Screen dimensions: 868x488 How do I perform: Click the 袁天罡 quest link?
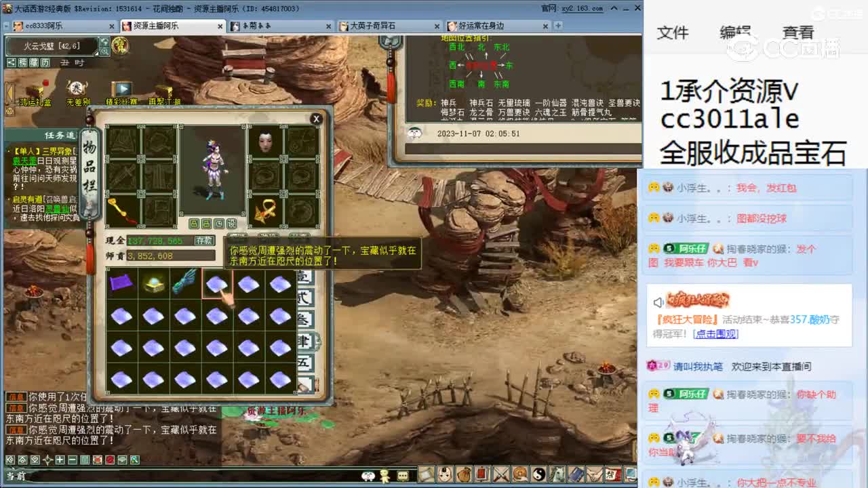point(26,161)
